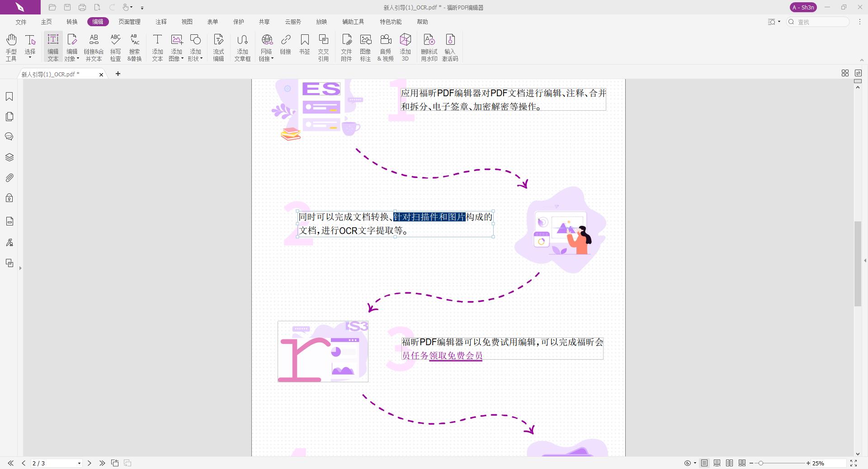This screenshot has width=868, height=469.
Task: Click the 添加3D tool
Action: 405,47
